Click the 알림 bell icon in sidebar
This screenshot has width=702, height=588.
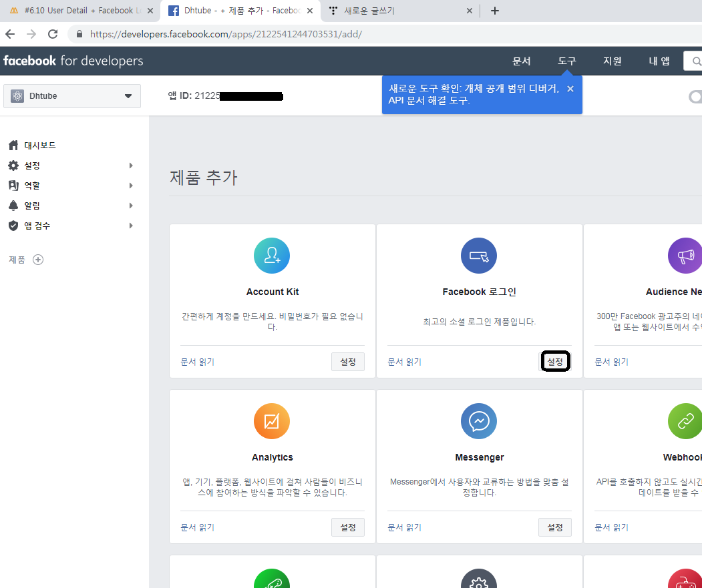coord(13,206)
